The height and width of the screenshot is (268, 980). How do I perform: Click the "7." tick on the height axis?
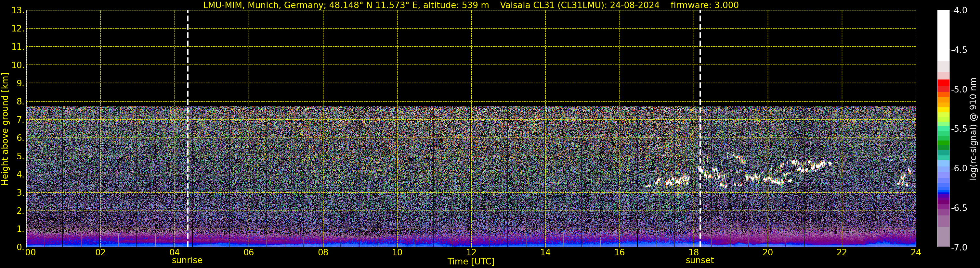[x=20, y=120]
